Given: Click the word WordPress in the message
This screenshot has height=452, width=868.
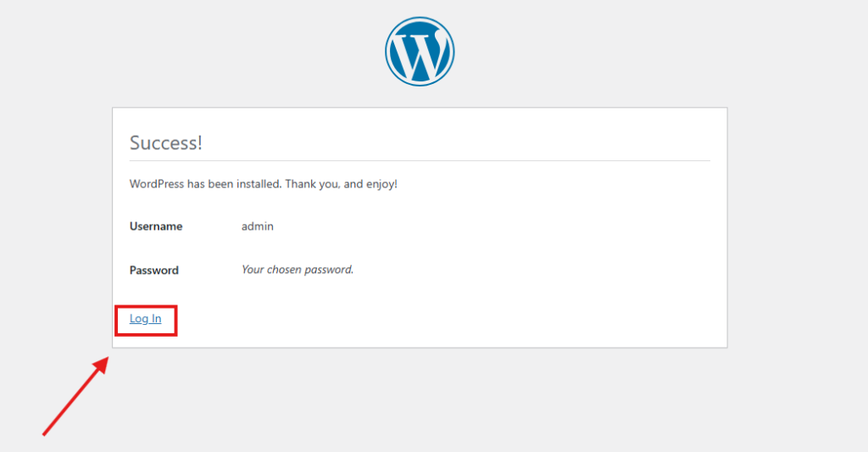Looking at the screenshot, I should (157, 183).
